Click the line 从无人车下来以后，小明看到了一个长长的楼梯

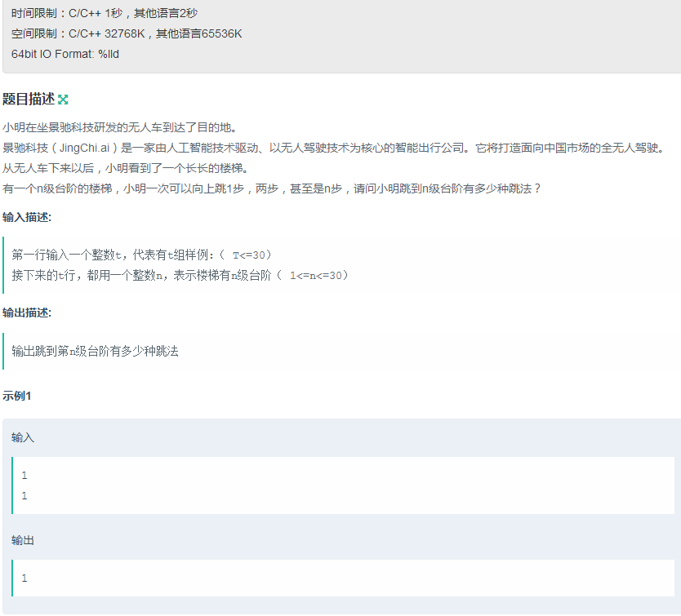126,168
